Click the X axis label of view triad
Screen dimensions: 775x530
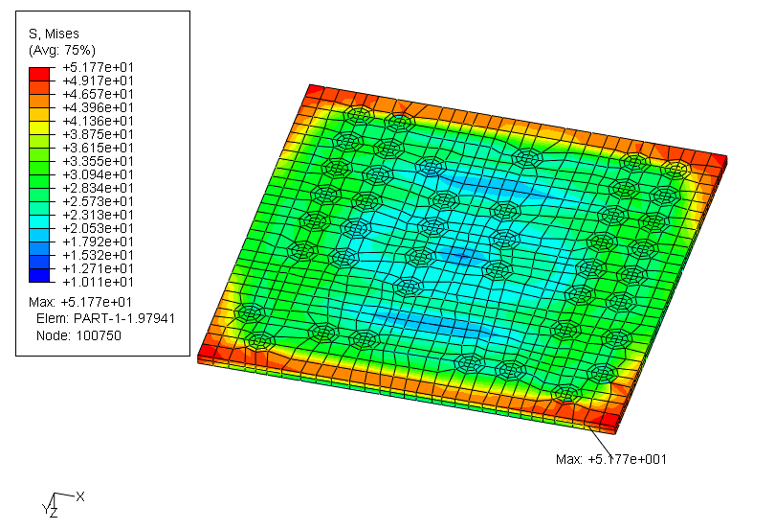[80, 496]
